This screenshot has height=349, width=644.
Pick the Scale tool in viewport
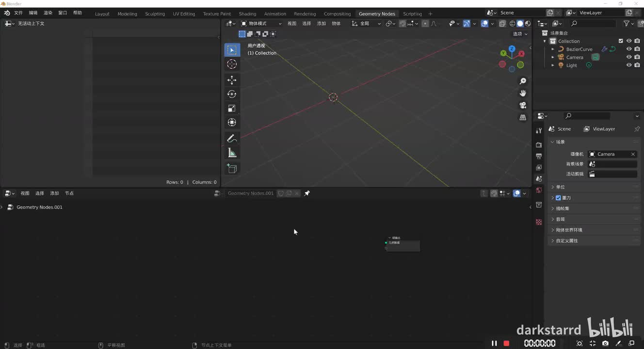[232, 108]
